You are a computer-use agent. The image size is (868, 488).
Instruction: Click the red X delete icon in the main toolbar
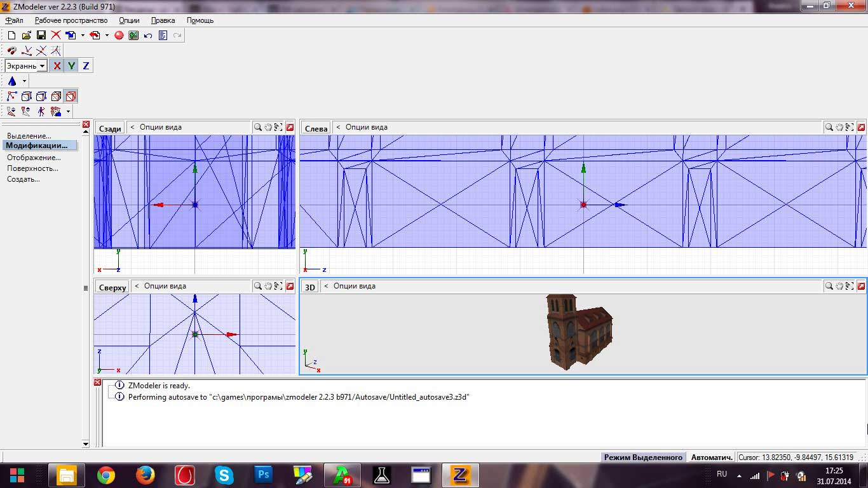pyautogui.click(x=56, y=36)
